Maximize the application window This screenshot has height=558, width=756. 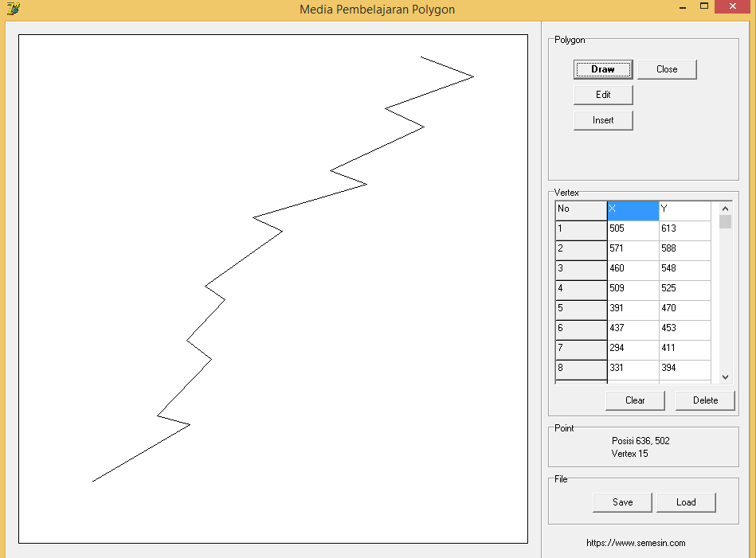704,7
